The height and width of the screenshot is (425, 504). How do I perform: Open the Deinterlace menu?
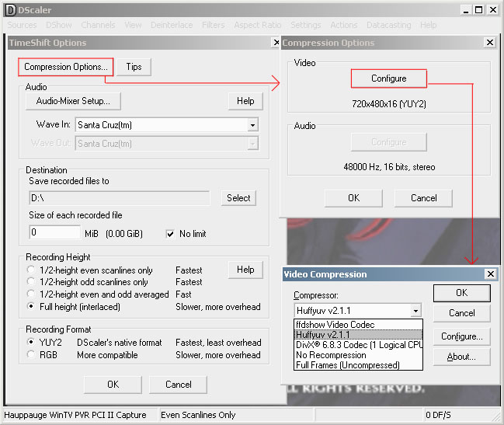(x=172, y=25)
